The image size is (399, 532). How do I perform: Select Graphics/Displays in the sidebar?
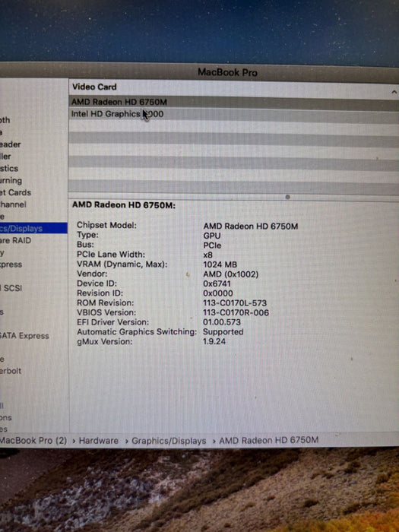tap(33, 228)
